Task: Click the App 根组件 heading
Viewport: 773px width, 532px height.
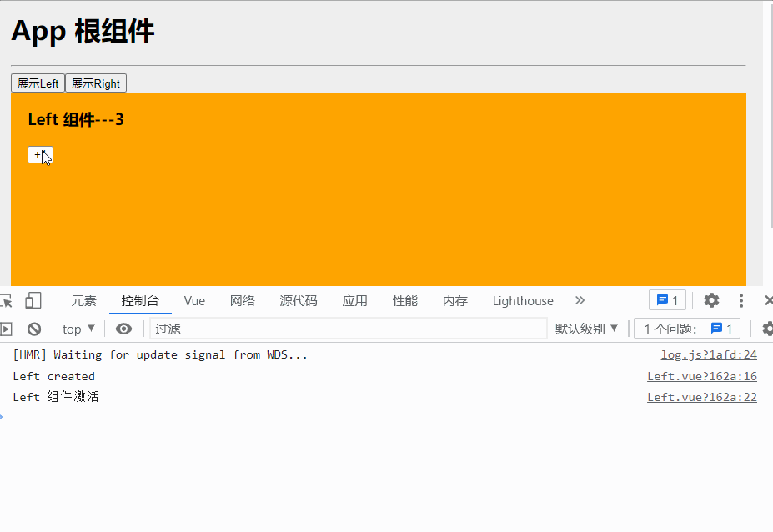Action: pos(83,32)
